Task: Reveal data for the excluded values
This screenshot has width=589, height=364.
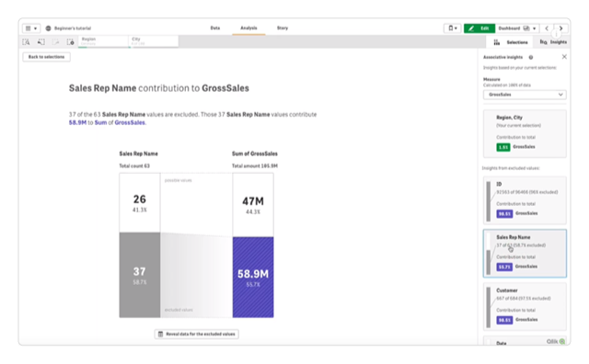Action: click(x=196, y=334)
